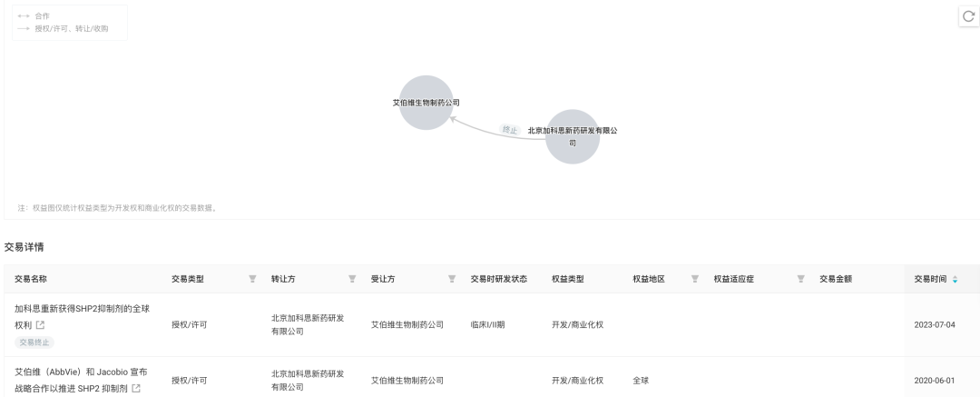980x397 pixels.
Task: Open deal 加科思重新获得SHP2抑制剂的全球权利
Action: (x=82, y=317)
